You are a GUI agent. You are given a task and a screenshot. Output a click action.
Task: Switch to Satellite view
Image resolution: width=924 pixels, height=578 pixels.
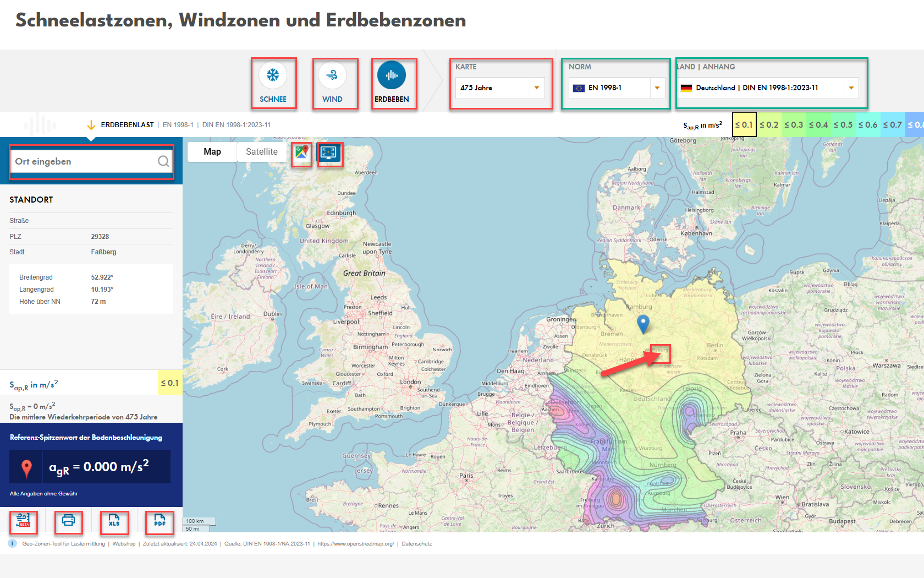[x=261, y=151]
